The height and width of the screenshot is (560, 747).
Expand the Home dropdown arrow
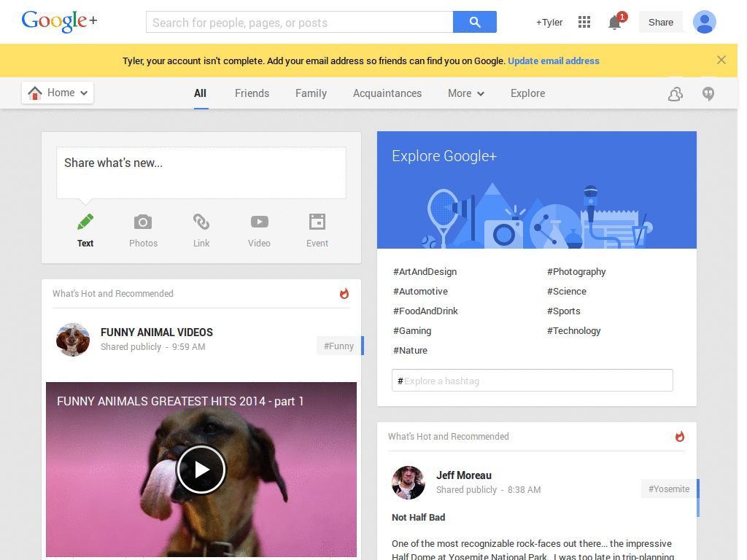pos(84,93)
